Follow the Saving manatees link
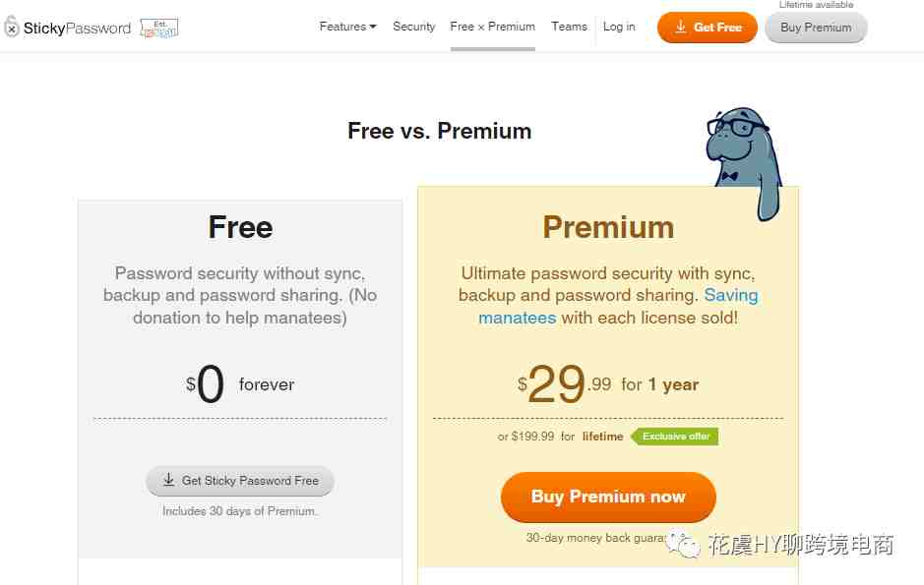This screenshot has height=585, width=924. (618, 306)
